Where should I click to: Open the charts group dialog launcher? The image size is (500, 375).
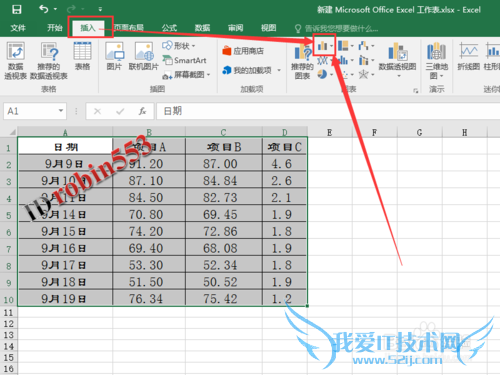pos(415,90)
